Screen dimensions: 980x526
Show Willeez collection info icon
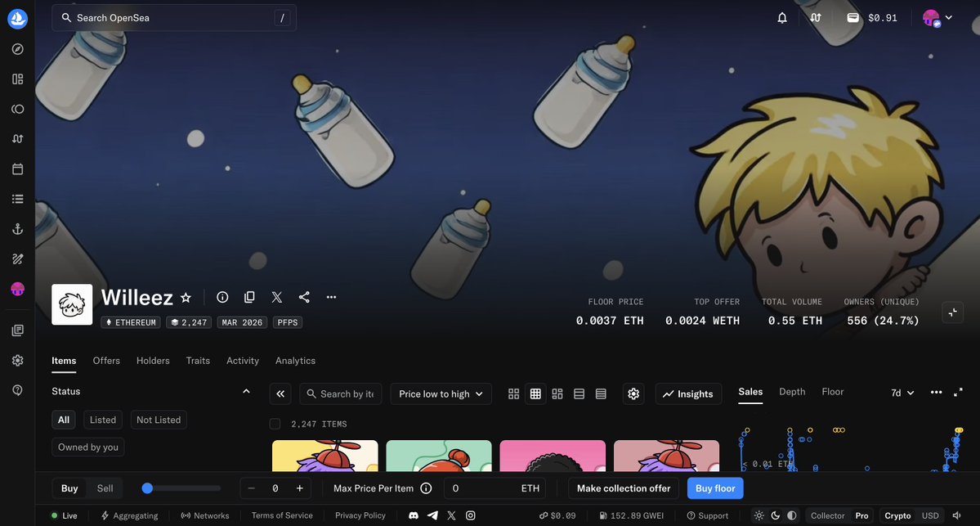point(222,297)
